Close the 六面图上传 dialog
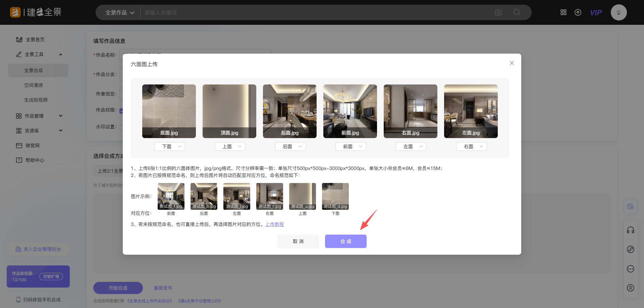 pos(512,63)
